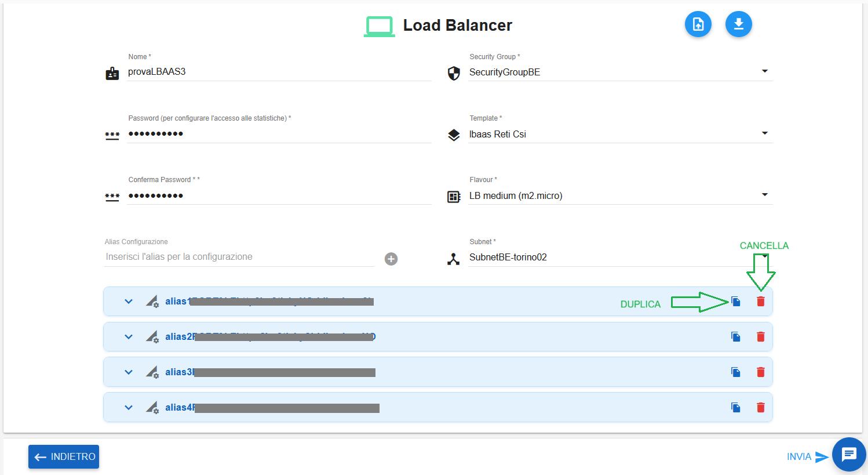Open the Security Group dropdown

(x=621, y=72)
